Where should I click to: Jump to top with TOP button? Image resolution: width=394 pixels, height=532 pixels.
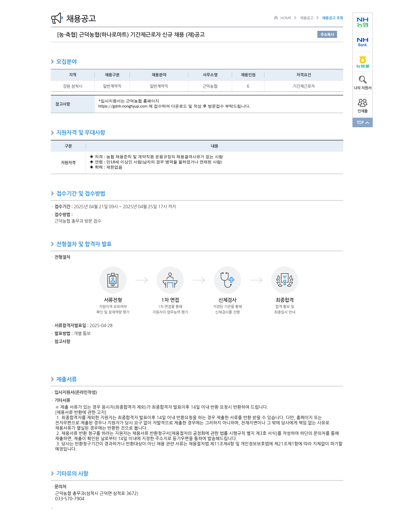363,123
